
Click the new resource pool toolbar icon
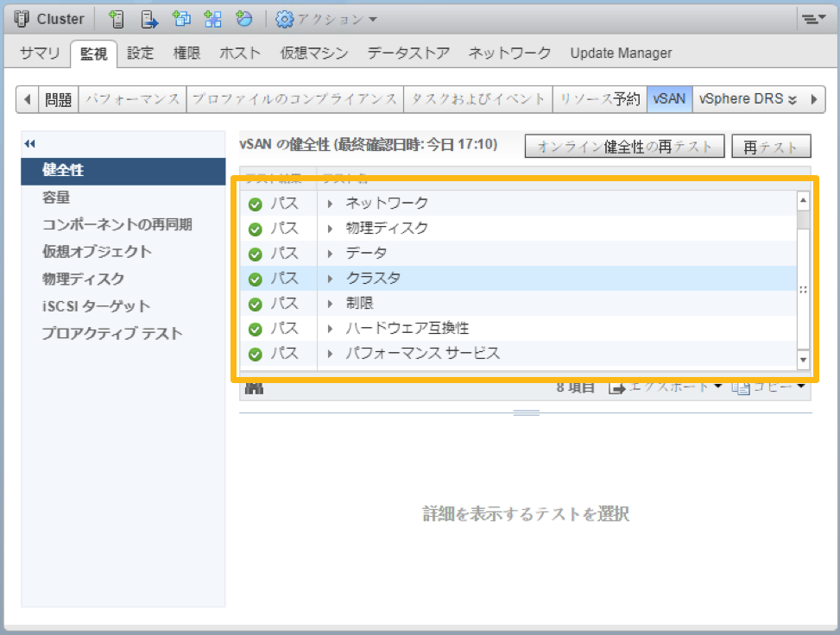(x=212, y=19)
